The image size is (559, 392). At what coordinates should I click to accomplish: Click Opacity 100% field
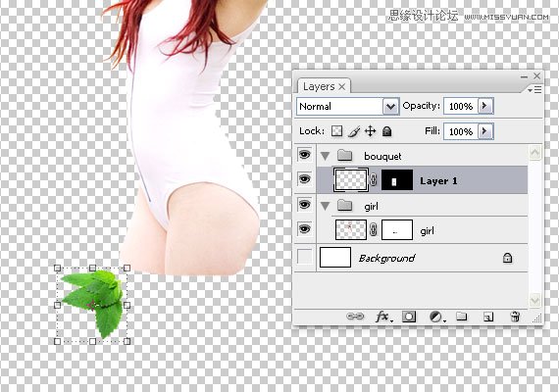(x=461, y=106)
